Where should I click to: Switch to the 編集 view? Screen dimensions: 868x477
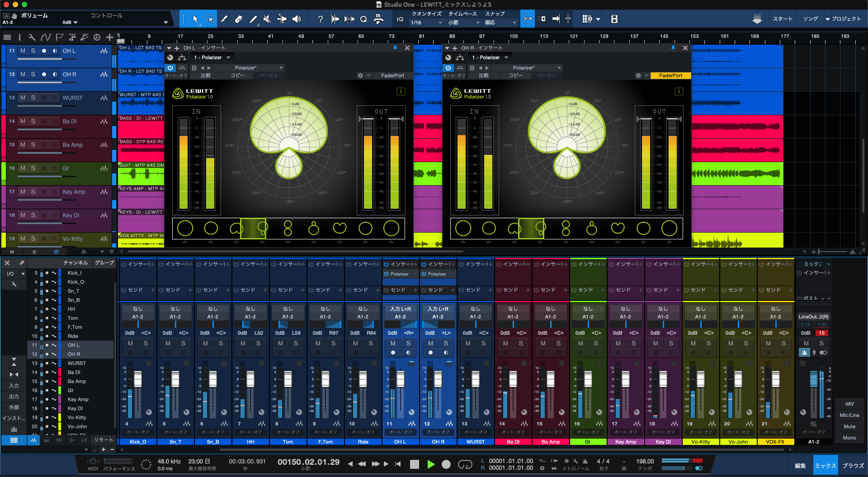pyautogui.click(x=800, y=466)
